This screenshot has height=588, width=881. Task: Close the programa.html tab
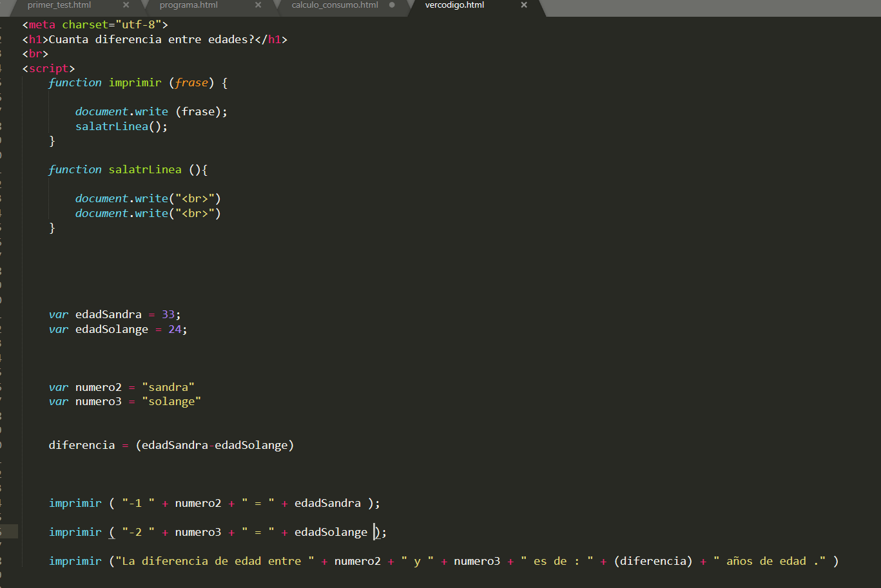coord(258,5)
